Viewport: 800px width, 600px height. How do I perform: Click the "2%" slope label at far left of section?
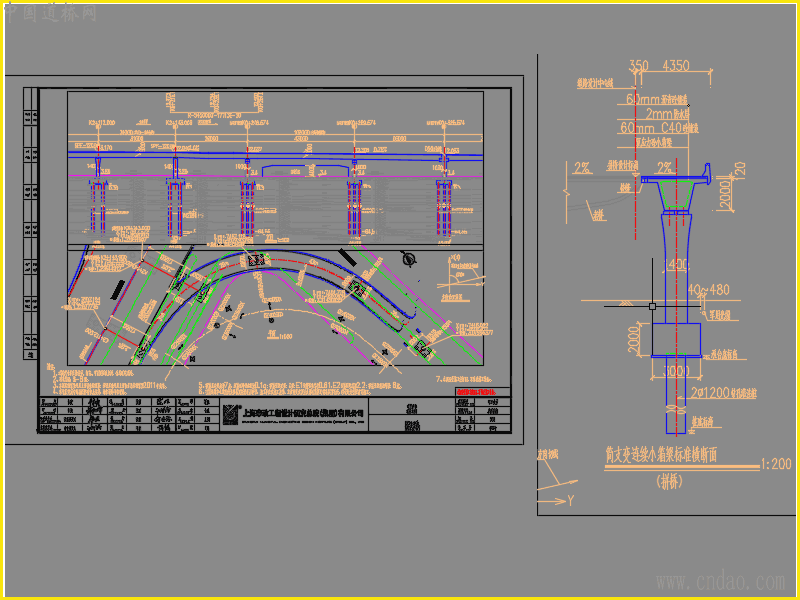pyautogui.click(x=582, y=167)
